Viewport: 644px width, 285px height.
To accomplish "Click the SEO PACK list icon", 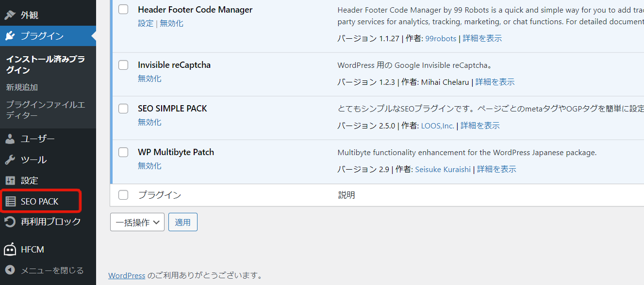I will click(x=10, y=201).
